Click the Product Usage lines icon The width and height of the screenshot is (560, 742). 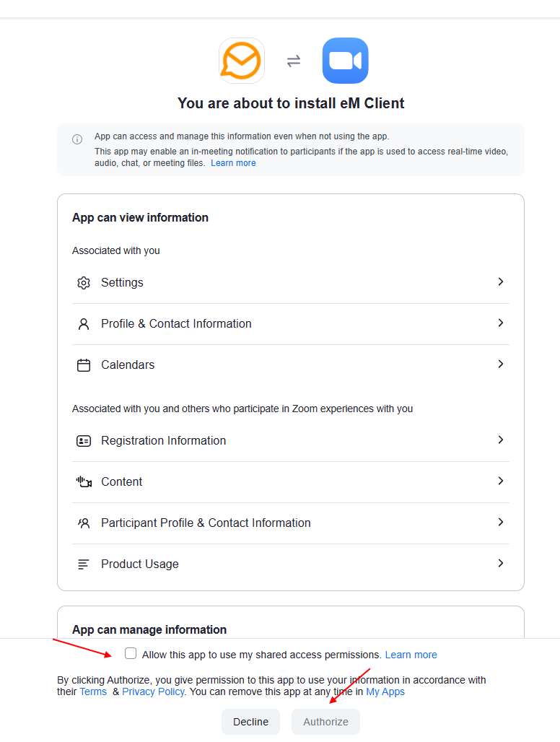[83, 564]
